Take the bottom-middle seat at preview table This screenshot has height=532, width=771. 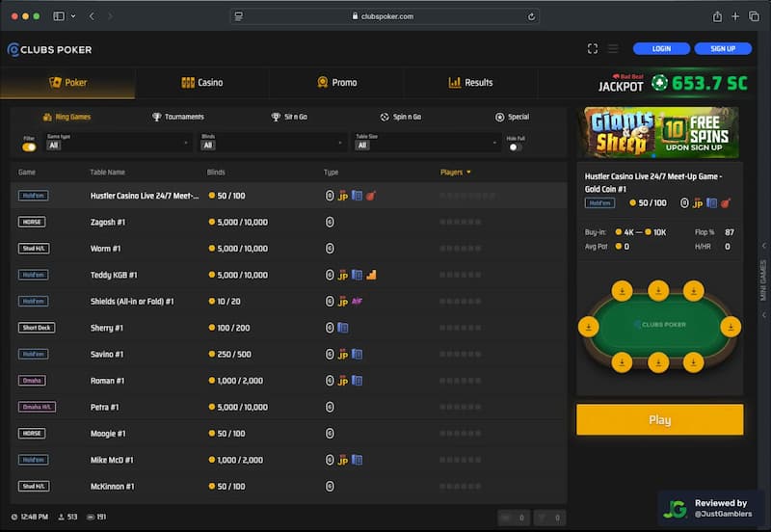pyautogui.click(x=658, y=363)
